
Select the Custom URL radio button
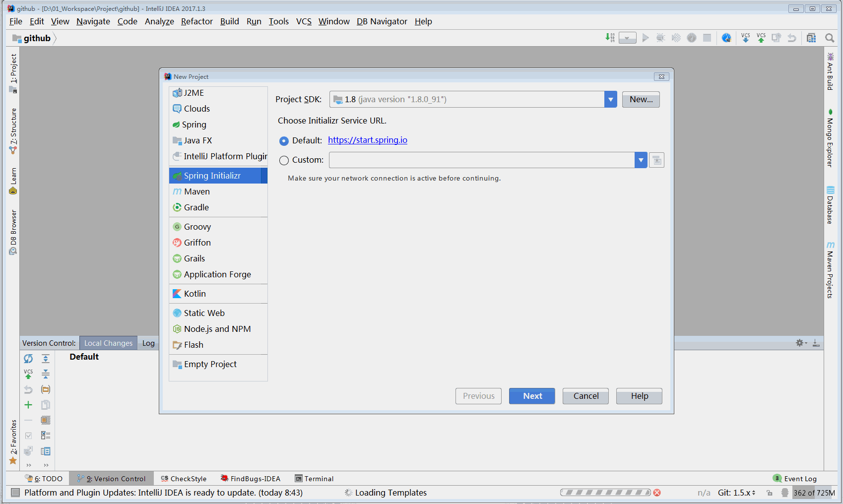click(284, 160)
